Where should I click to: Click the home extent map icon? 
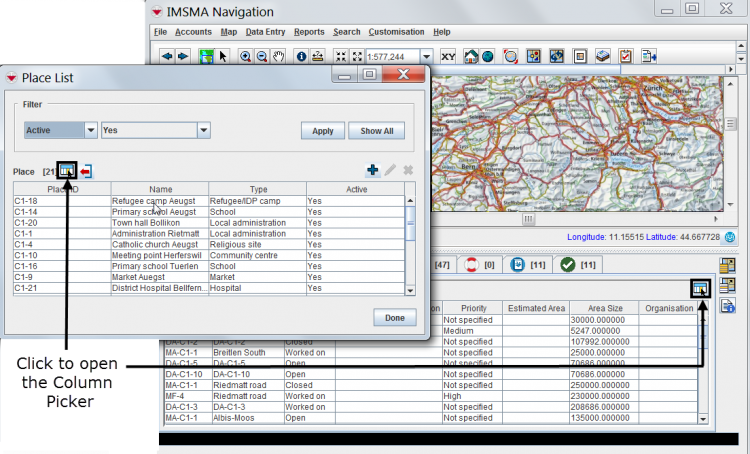(472, 56)
